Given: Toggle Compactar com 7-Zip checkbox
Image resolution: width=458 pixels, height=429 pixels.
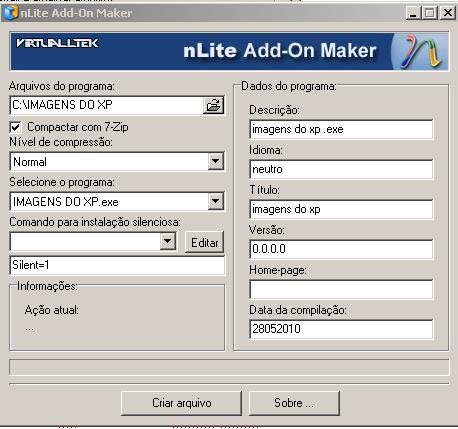Looking at the screenshot, I should [15, 127].
